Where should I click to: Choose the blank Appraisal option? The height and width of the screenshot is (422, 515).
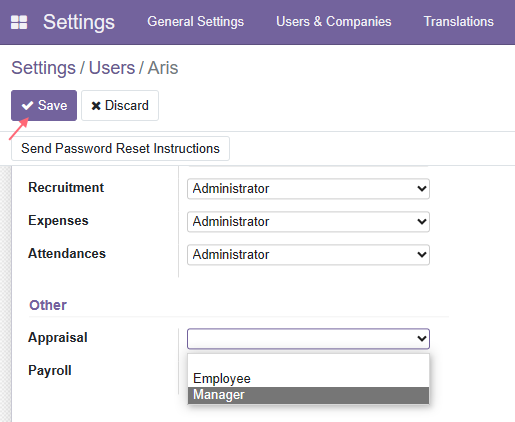pos(308,363)
